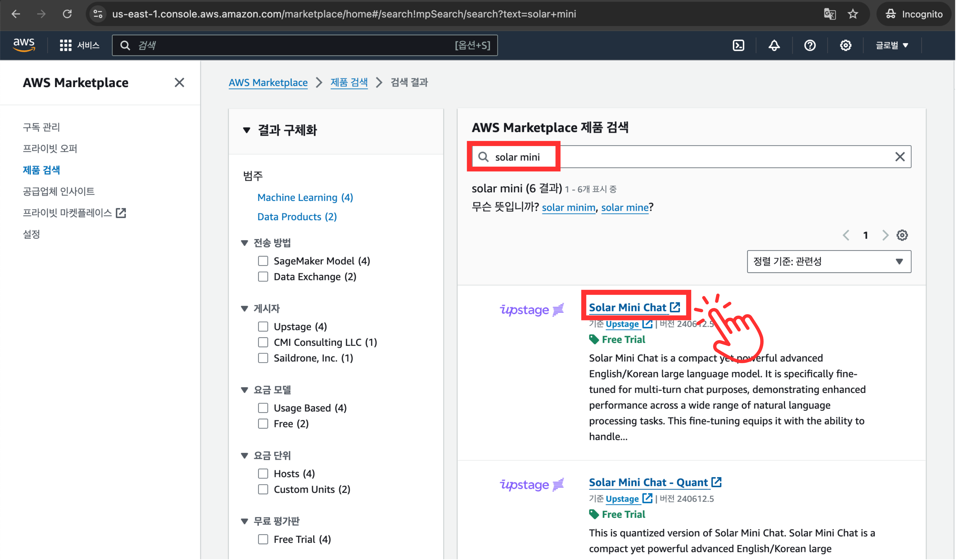
Task: Open the console settings gear icon
Action: [846, 45]
